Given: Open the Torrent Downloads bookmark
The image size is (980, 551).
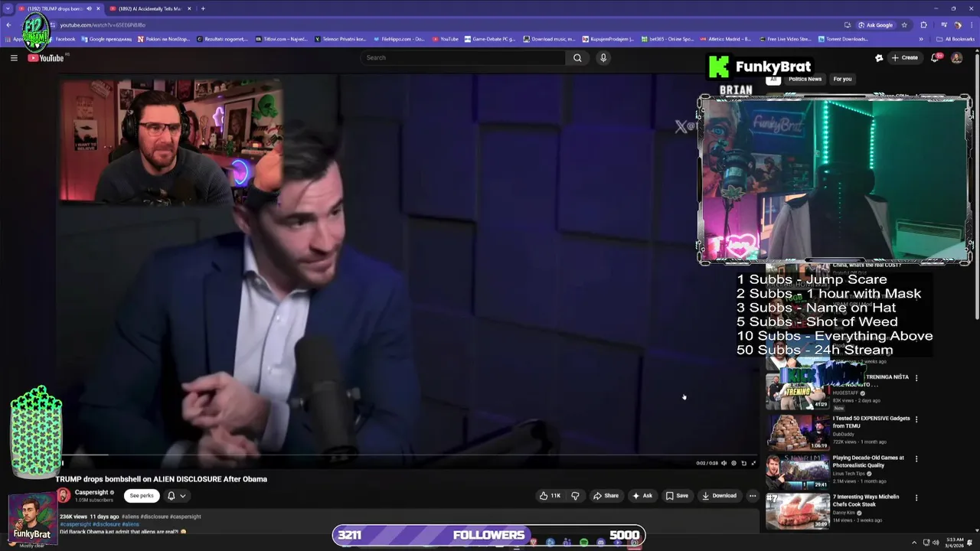Looking at the screenshot, I should coord(843,39).
